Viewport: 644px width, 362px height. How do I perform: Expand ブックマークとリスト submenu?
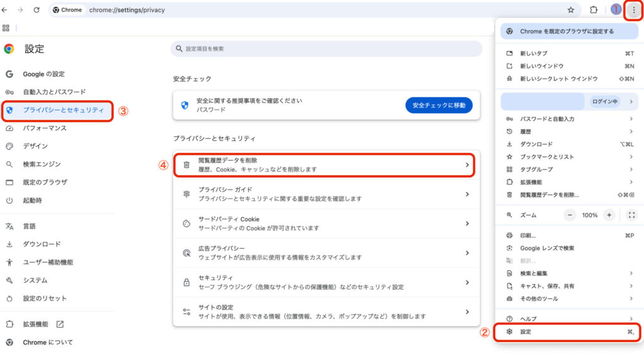[569, 157]
